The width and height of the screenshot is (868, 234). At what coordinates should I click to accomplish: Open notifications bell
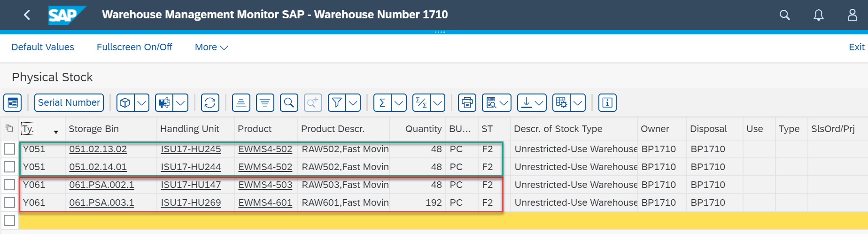(818, 15)
